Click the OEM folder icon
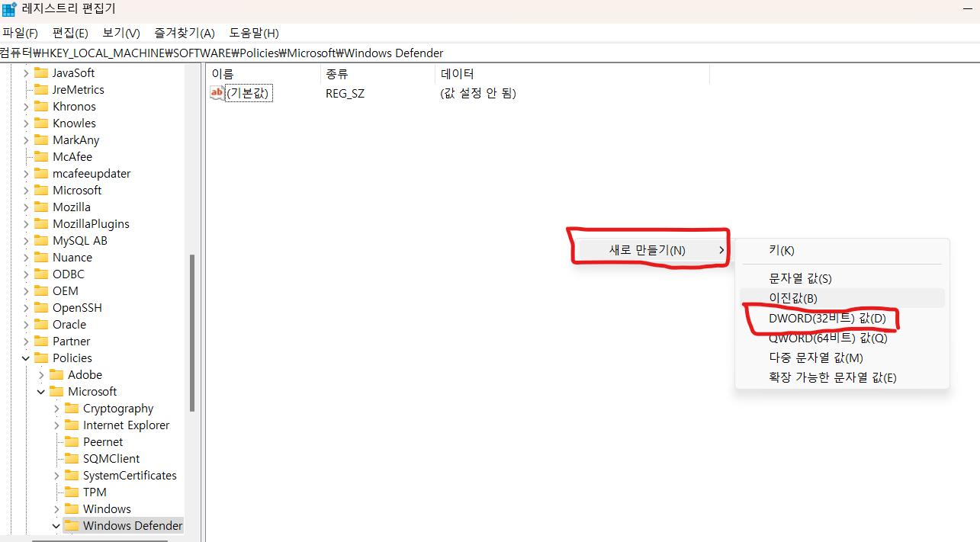Viewport: 980px width, 542px height. [x=41, y=291]
